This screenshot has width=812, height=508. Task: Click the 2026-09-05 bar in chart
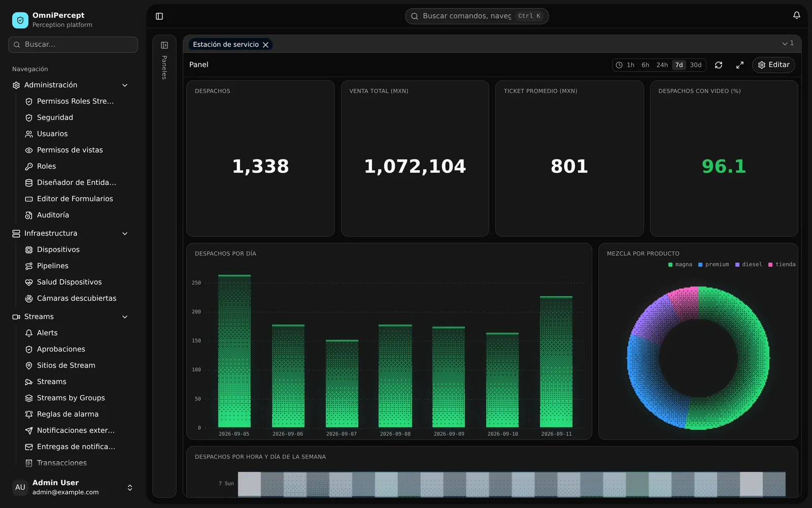pyautogui.click(x=234, y=351)
